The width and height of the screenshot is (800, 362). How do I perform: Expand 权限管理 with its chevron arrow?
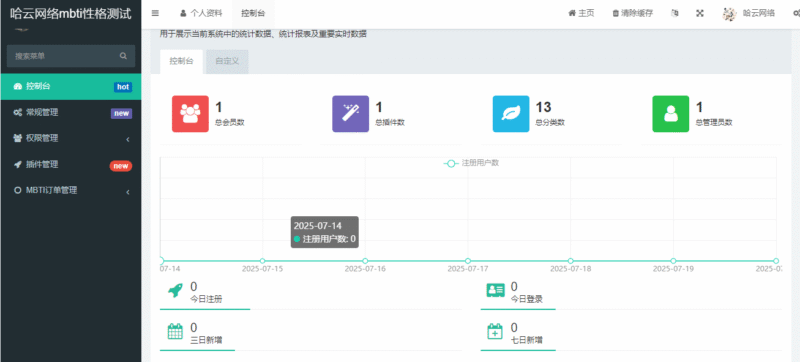coord(128,139)
